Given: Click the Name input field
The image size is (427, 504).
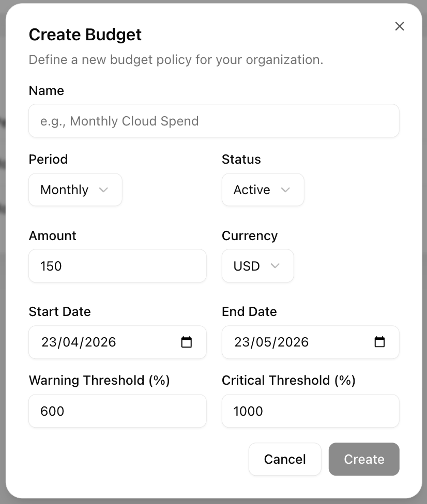Looking at the screenshot, I should click(x=213, y=120).
